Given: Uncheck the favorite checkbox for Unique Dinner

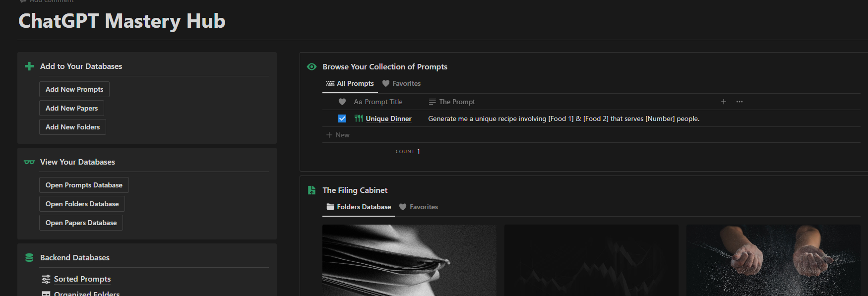Looking at the screenshot, I should point(342,118).
